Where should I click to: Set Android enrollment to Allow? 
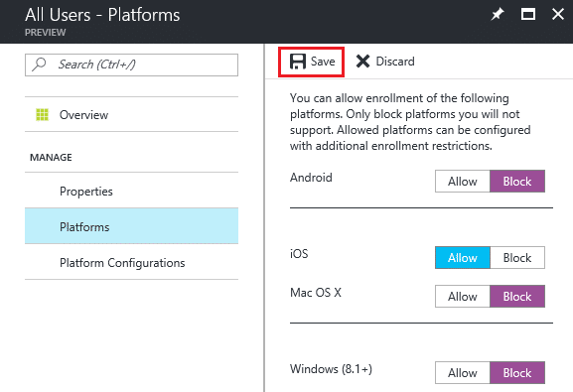(x=463, y=182)
